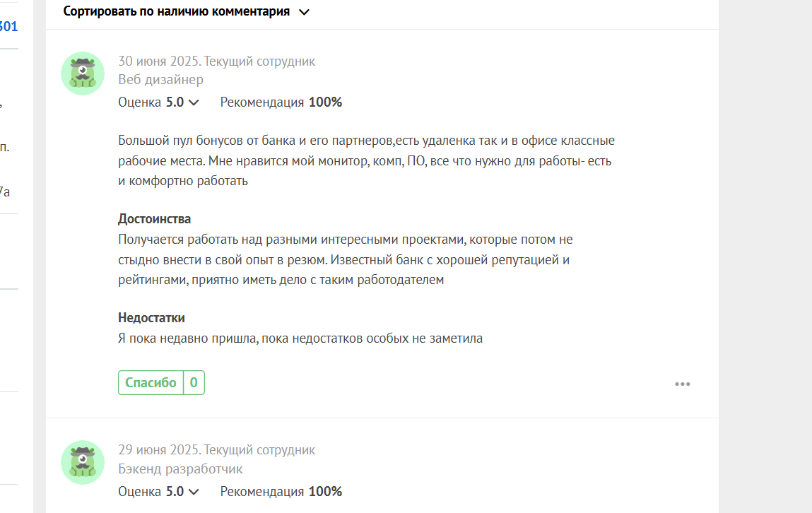
Task: Click the backend developer reviewer's avatar icon
Action: coord(83,462)
